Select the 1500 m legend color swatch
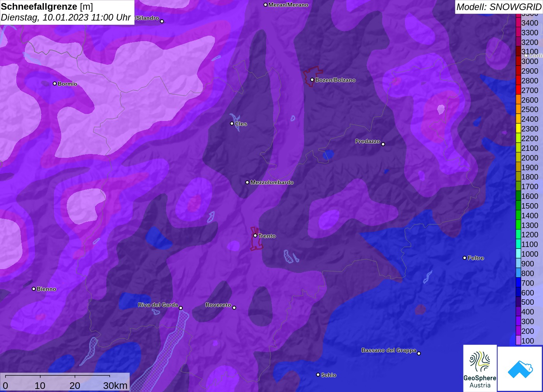The height and width of the screenshot is (392, 543). click(x=518, y=206)
